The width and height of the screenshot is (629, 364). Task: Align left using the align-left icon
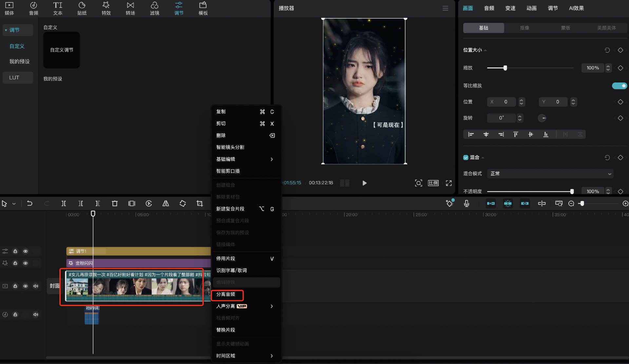tap(471, 134)
